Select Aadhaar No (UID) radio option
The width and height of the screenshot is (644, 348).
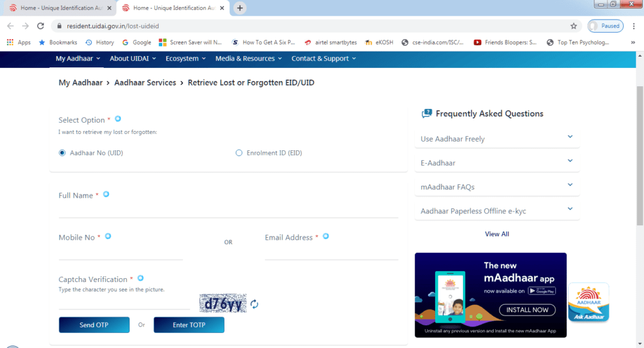coord(62,153)
